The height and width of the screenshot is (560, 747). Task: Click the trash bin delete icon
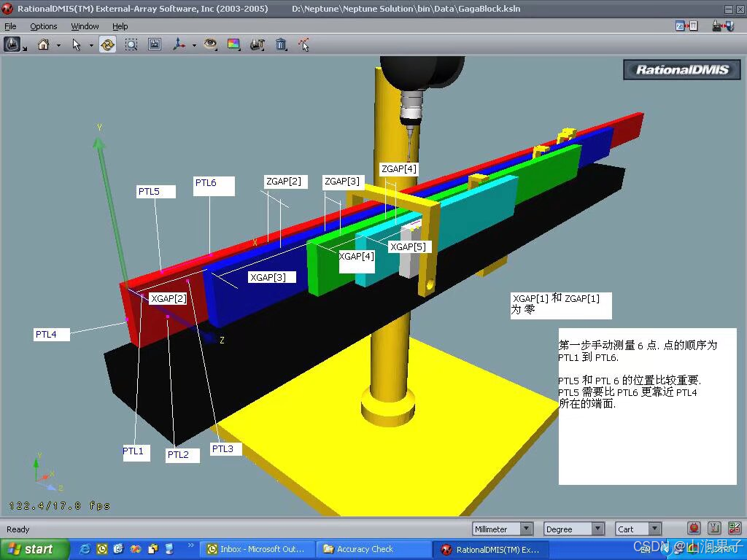click(281, 44)
